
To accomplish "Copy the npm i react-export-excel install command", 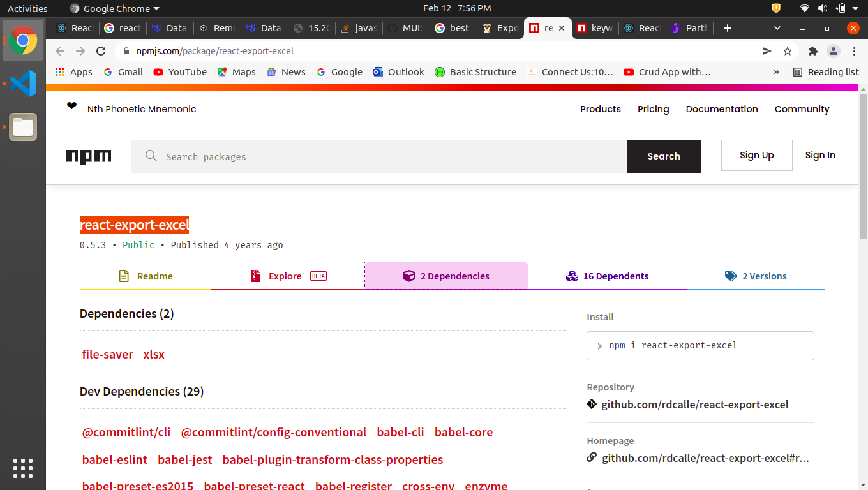I will click(700, 345).
